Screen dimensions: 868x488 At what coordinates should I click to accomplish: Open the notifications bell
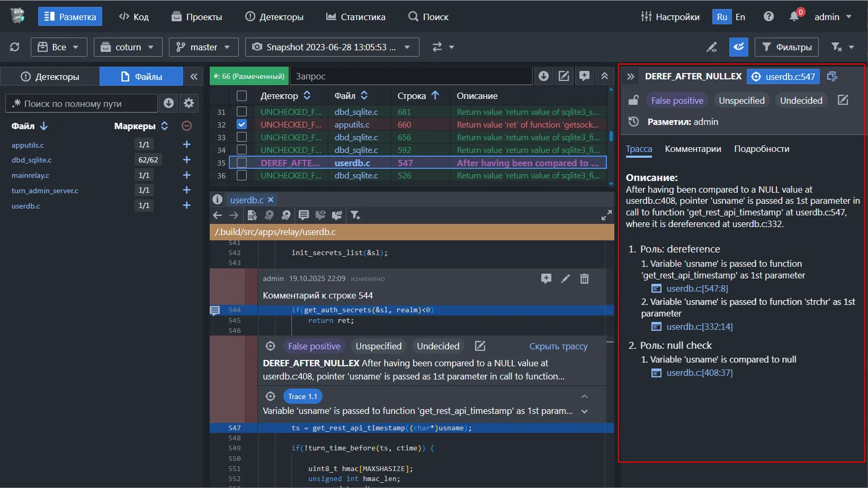click(794, 17)
